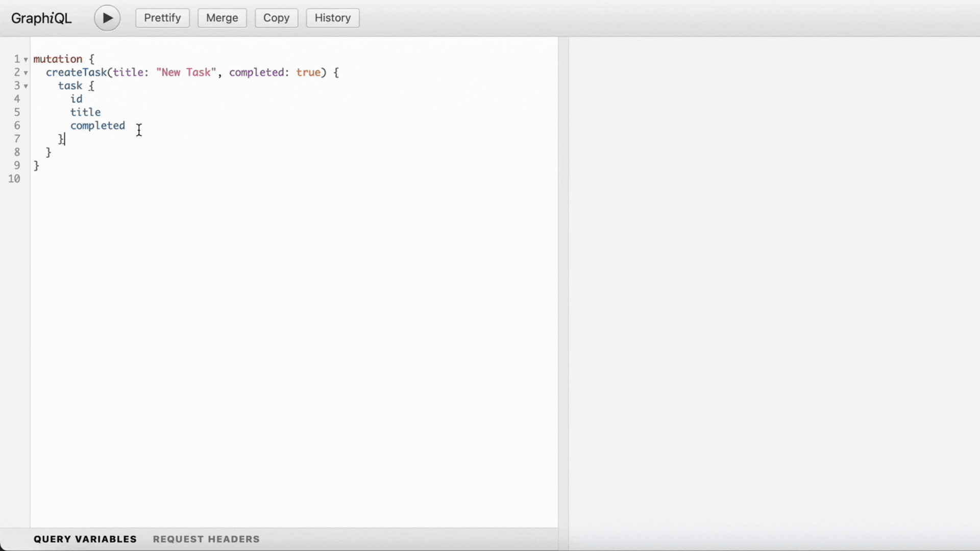Open the Query Variables tab
The height and width of the screenshot is (551, 980).
click(x=85, y=539)
